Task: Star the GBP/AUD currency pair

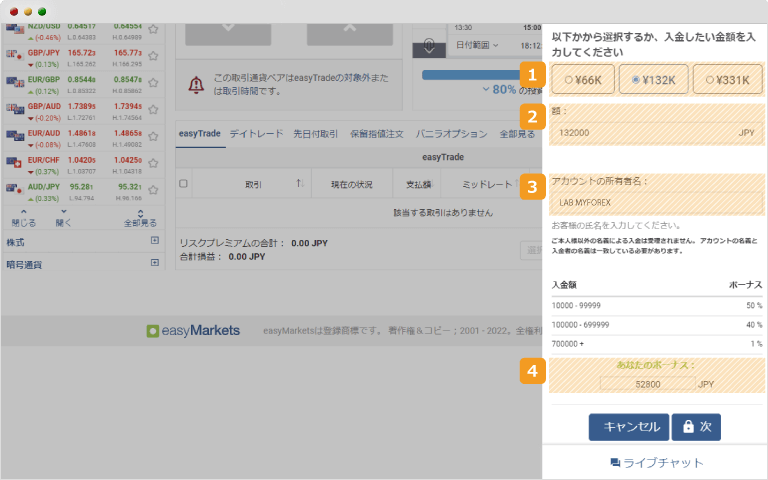Action: pyautogui.click(x=153, y=110)
